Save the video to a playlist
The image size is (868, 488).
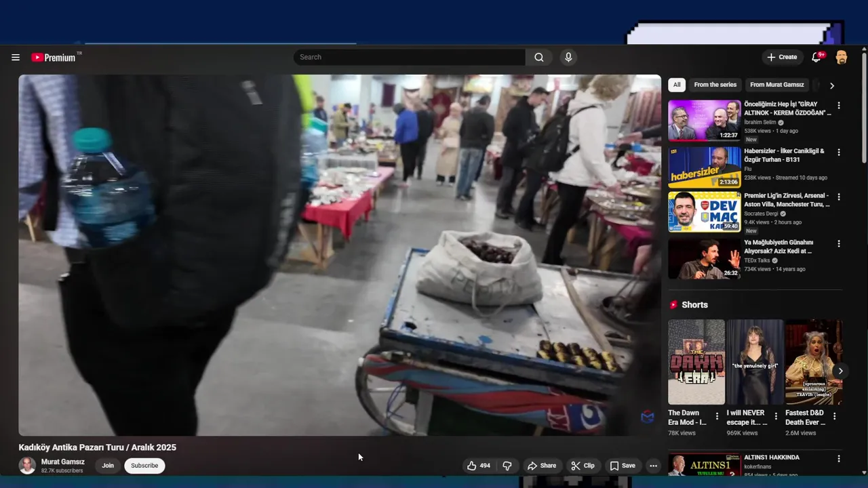(x=623, y=466)
